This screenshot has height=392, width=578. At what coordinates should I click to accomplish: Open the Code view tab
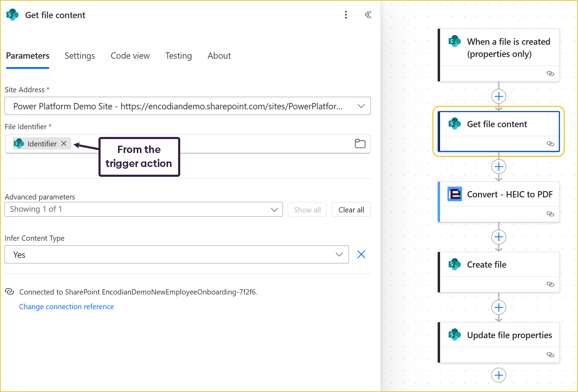(x=130, y=56)
